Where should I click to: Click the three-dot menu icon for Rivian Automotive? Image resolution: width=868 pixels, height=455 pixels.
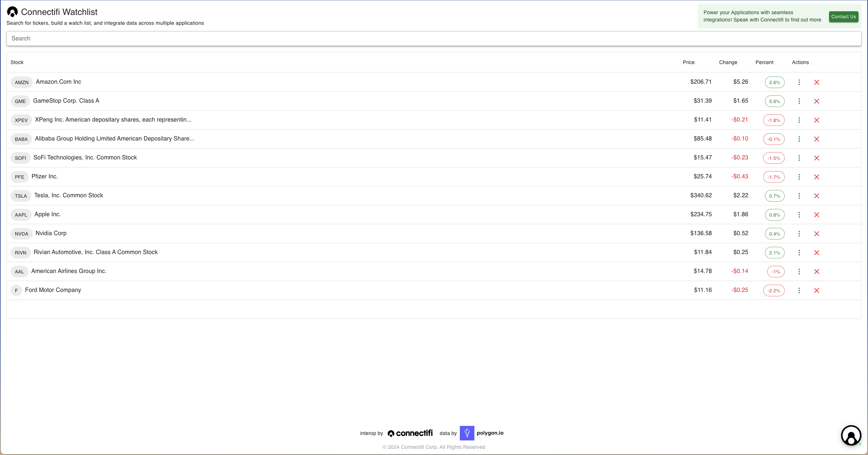[x=799, y=252]
